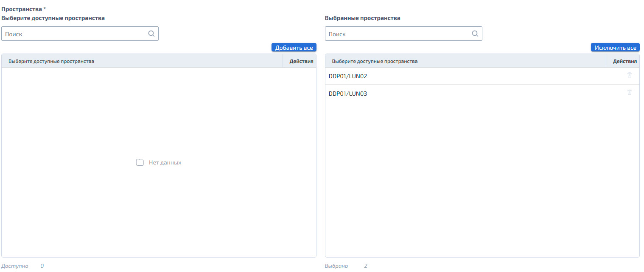Select the DDP01/LUN03 row
The height and width of the screenshot is (272, 644).
[482, 93]
